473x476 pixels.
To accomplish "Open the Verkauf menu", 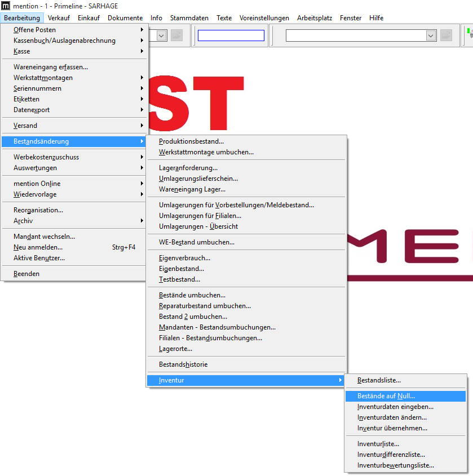I will 59,17.
